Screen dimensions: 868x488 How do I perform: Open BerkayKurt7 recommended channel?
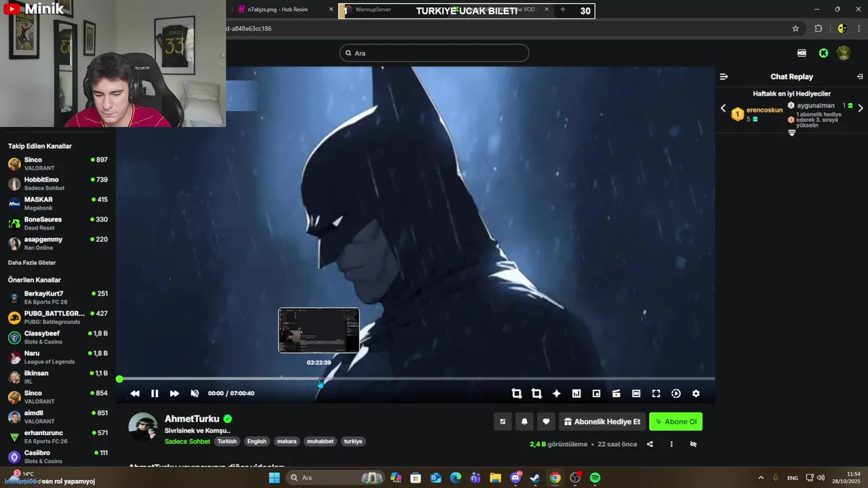pyautogui.click(x=58, y=298)
